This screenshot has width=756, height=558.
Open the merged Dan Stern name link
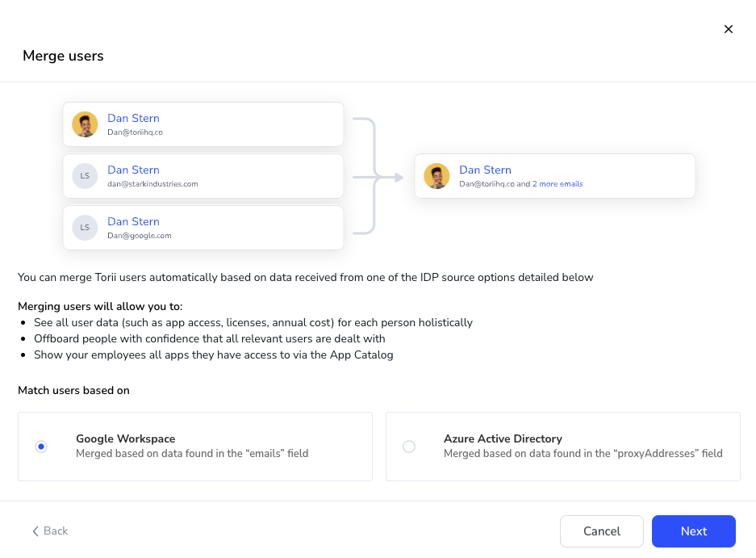[485, 170]
